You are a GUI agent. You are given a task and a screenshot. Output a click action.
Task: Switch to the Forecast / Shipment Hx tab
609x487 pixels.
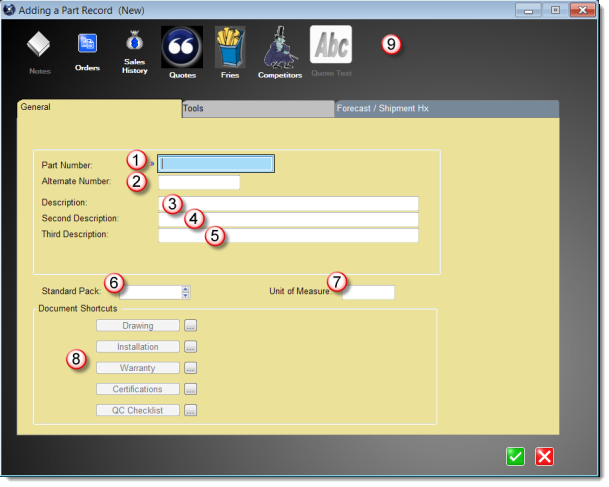coord(447,109)
